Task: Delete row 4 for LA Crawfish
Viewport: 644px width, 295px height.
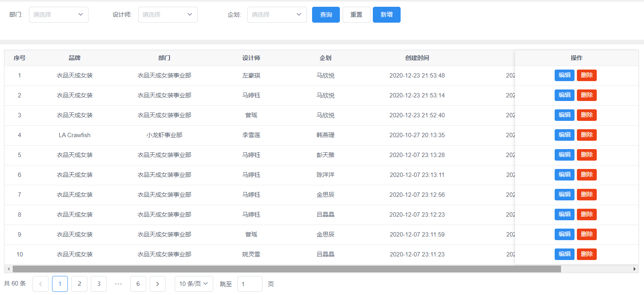Action: [586, 135]
